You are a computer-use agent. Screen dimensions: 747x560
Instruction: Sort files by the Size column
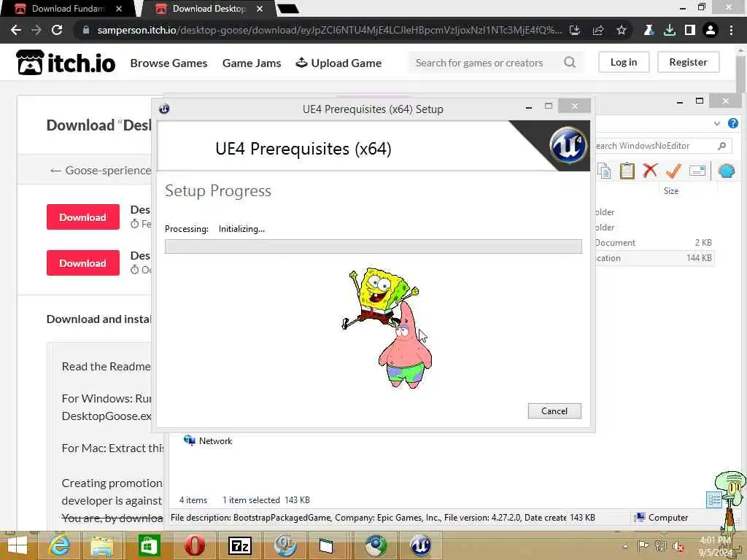[x=671, y=191]
